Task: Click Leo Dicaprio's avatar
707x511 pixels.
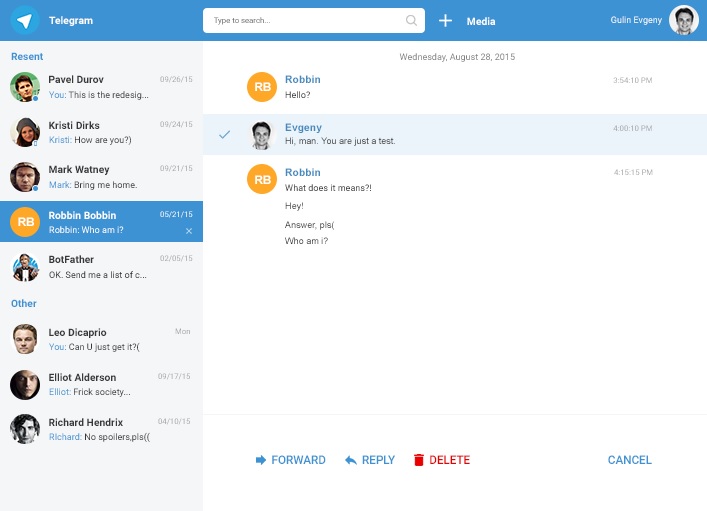Action: pos(25,339)
